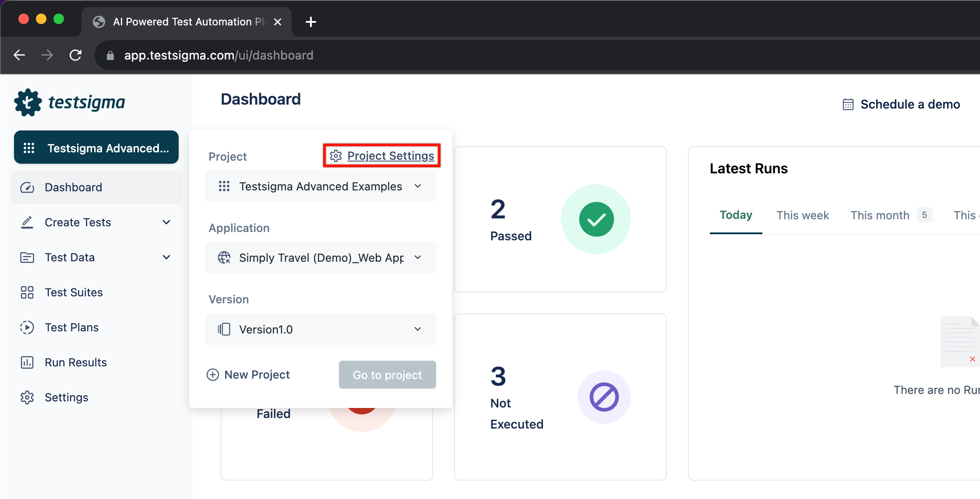Click the Run Results chart icon
This screenshot has width=980, height=499.
click(27, 362)
